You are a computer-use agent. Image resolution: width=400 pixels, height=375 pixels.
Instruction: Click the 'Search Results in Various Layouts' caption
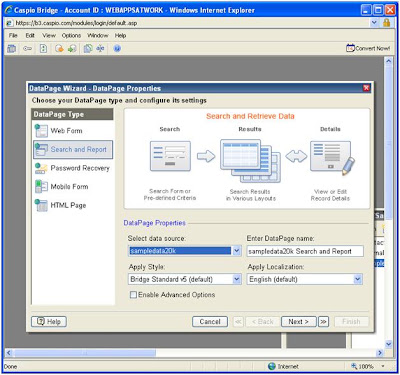click(251, 195)
